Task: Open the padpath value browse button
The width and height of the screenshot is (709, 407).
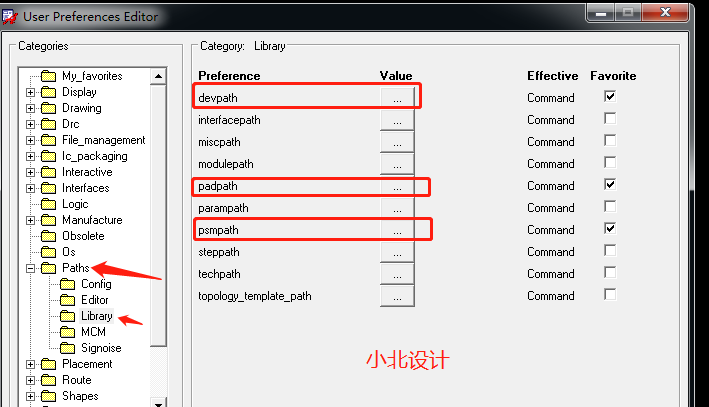Action: 397,186
